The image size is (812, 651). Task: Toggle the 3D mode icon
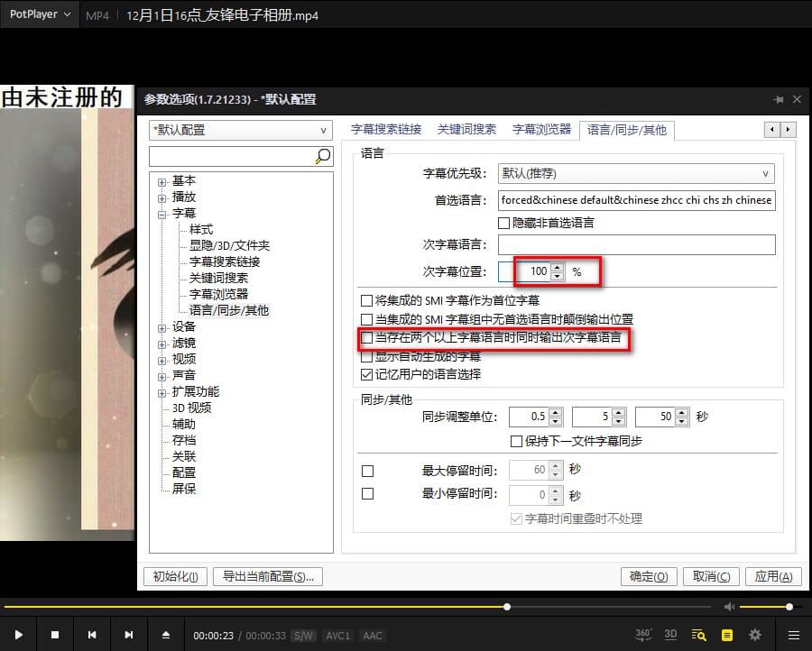(670, 635)
